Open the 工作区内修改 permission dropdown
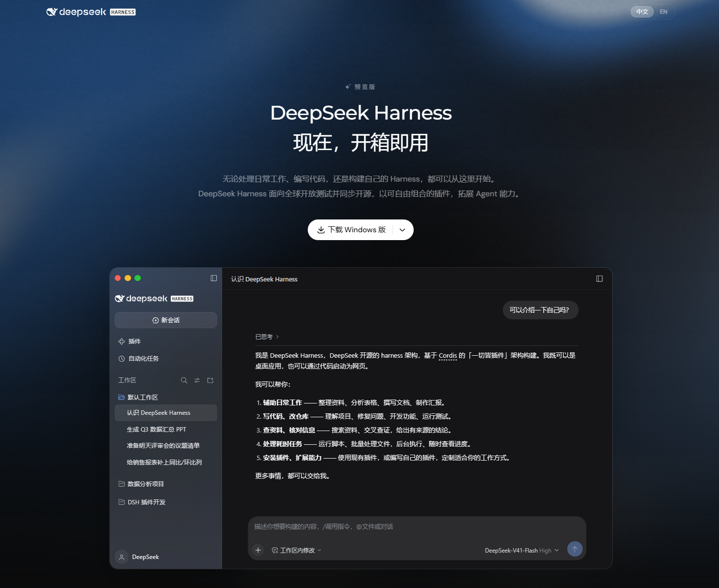 (x=296, y=551)
